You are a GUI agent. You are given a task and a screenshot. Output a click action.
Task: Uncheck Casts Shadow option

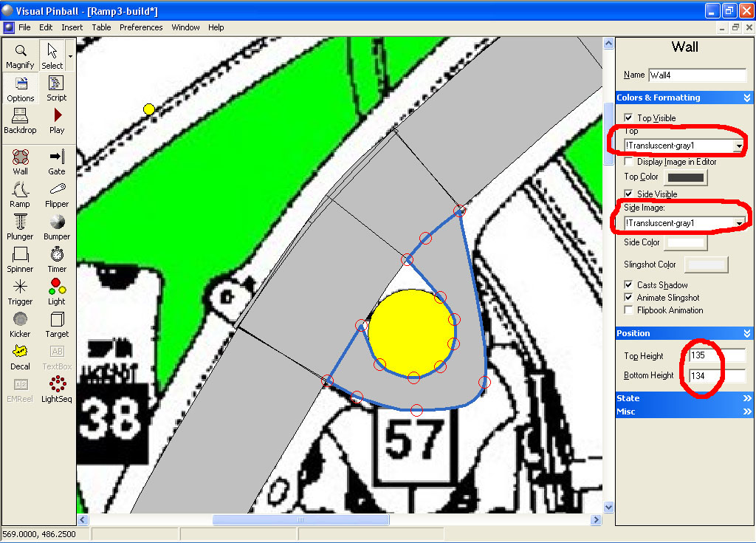point(628,285)
